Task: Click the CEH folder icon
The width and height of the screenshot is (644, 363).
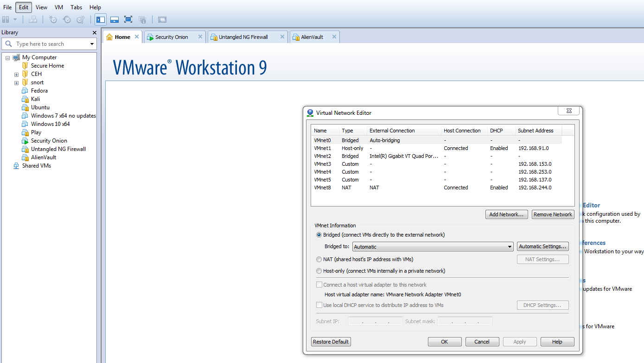Action: (x=25, y=74)
